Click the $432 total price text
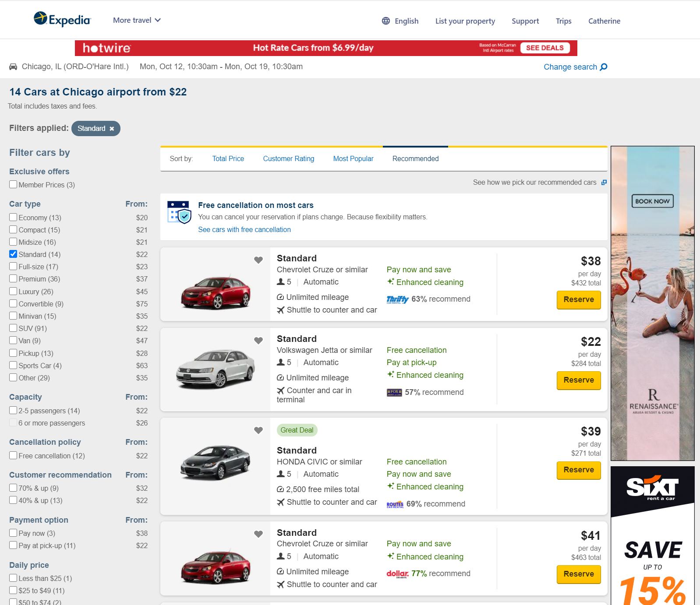Screen dimensions: 700x605 point(586,283)
